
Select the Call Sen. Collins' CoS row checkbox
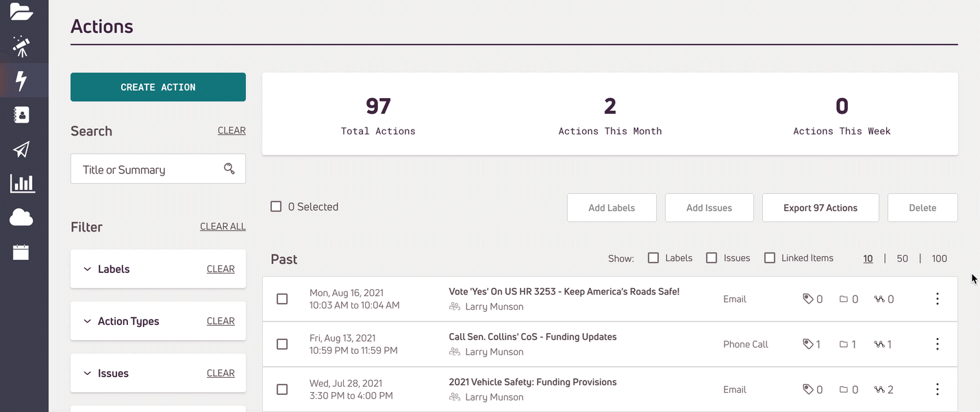click(x=282, y=344)
